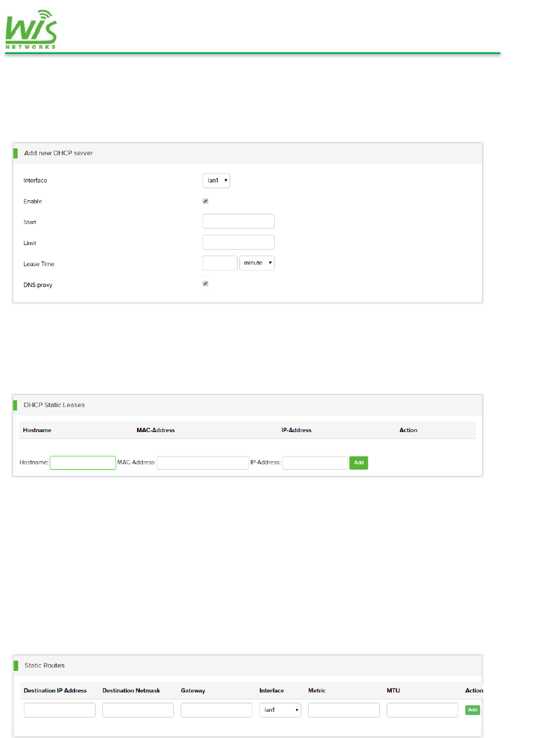Click the Metric input field
The image size is (560, 738).
(x=344, y=710)
